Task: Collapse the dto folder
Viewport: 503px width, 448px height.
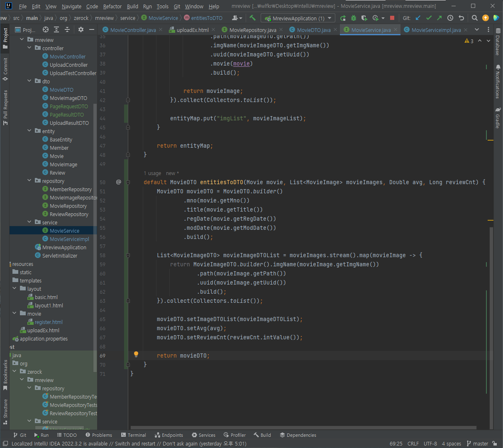Action: coord(29,81)
